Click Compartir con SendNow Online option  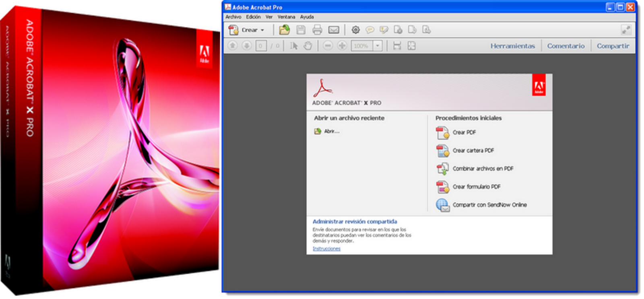489,205
